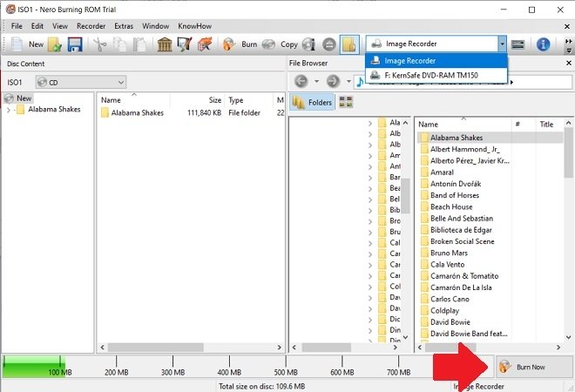Expand the Bar folder tree node
This screenshot has height=392, width=575.
click(x=370, y=178)
